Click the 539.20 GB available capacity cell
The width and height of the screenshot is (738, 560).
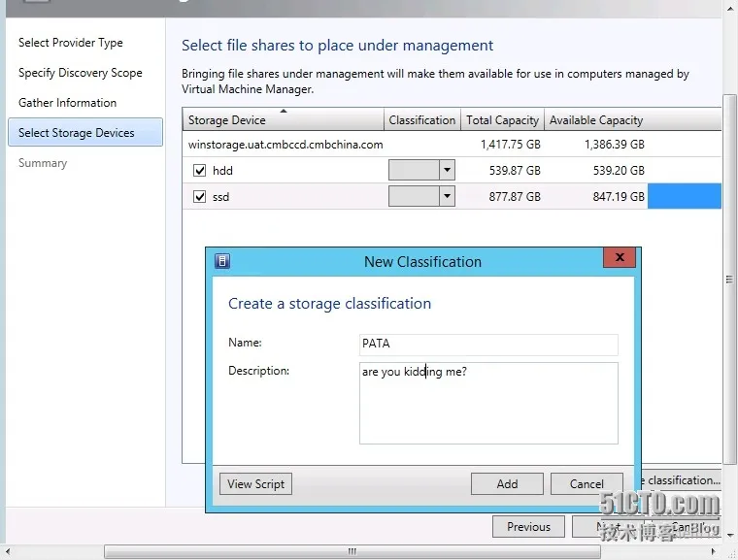619,171
